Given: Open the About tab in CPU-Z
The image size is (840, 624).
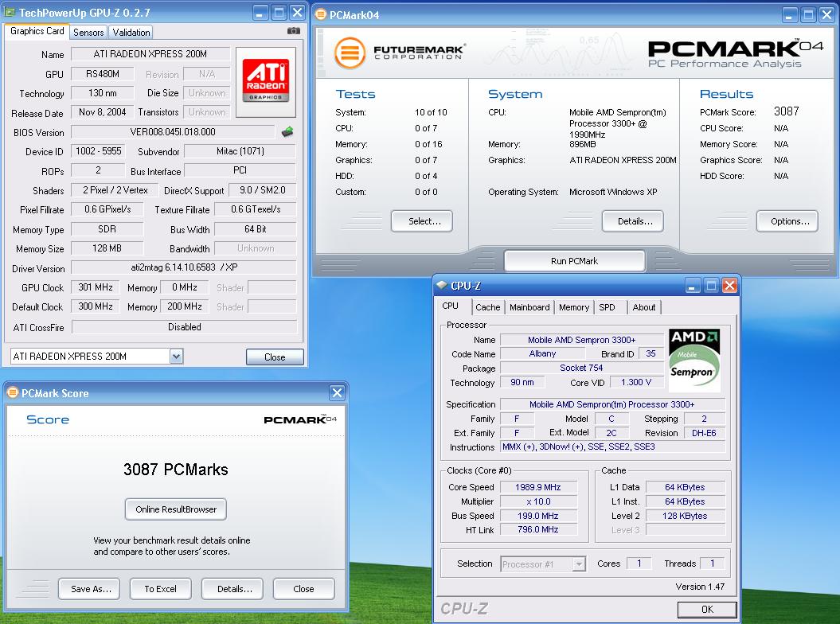Looking at the screenshot, I should (643, 307).
